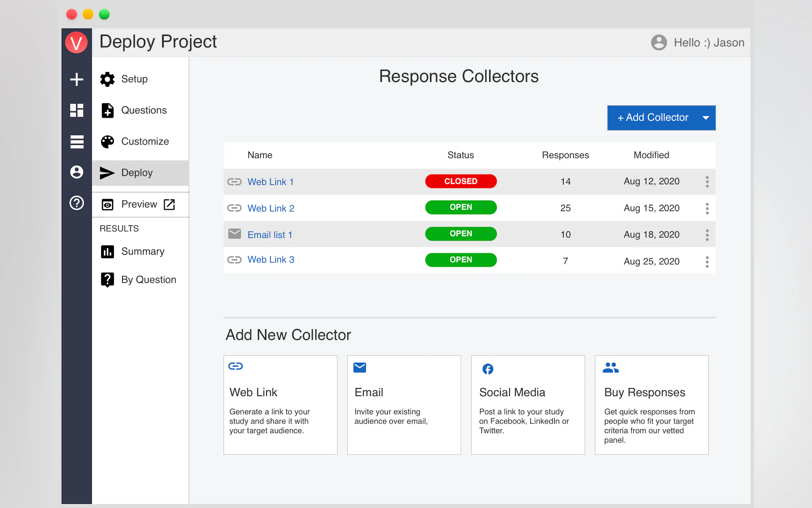Open the dashboard grid icon in sidebar
Image resolution: width=812 pixels, height=508 pixels.
76,110
